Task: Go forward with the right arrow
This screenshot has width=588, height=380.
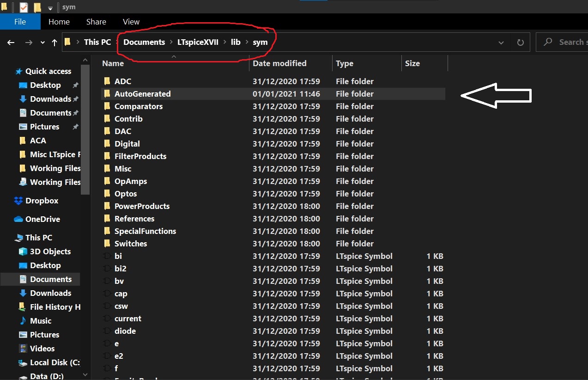Action: coord(29,42)
